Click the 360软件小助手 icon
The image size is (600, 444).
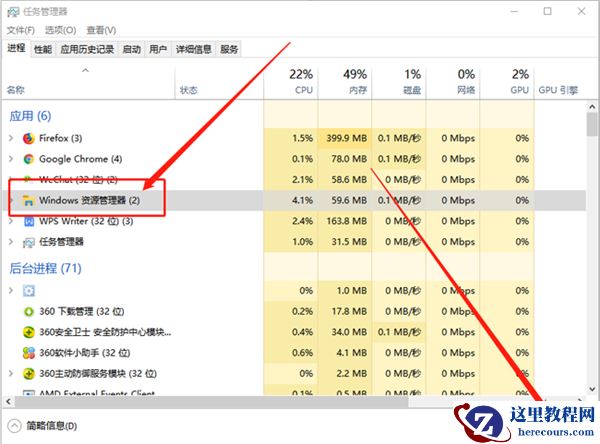(29, 353)
